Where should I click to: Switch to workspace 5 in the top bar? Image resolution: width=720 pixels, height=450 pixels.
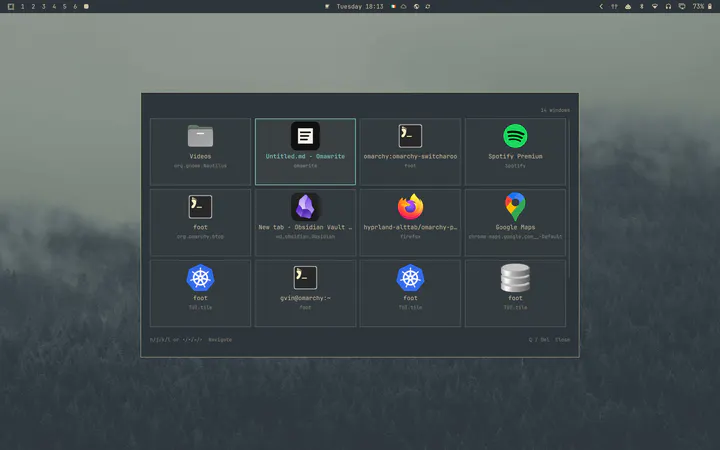[x=65, y=6]
